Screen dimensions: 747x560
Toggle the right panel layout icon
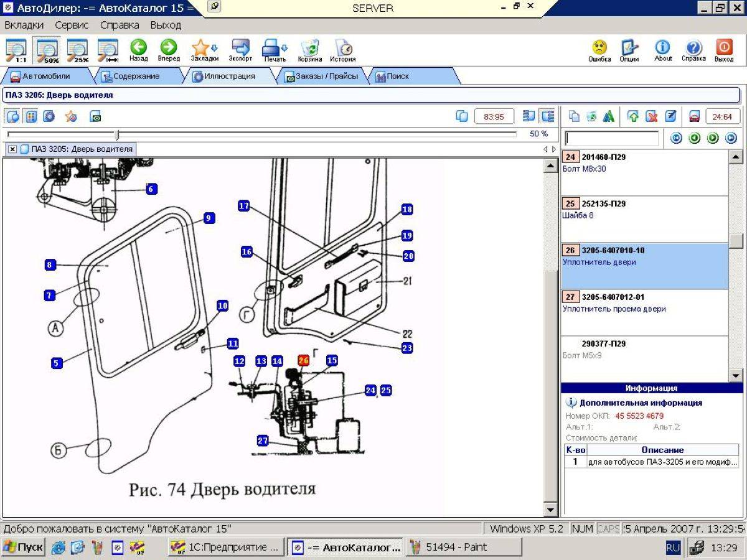click(548, 116)
